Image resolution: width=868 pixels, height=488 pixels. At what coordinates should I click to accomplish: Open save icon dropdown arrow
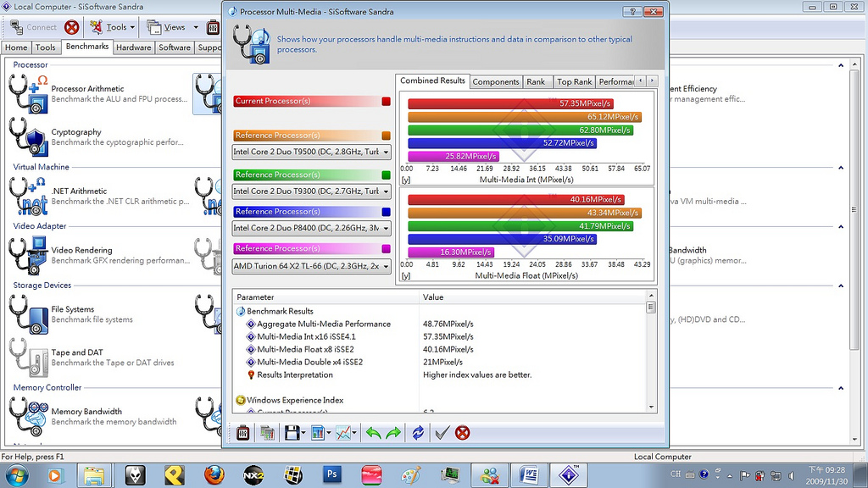pos(303,433)
